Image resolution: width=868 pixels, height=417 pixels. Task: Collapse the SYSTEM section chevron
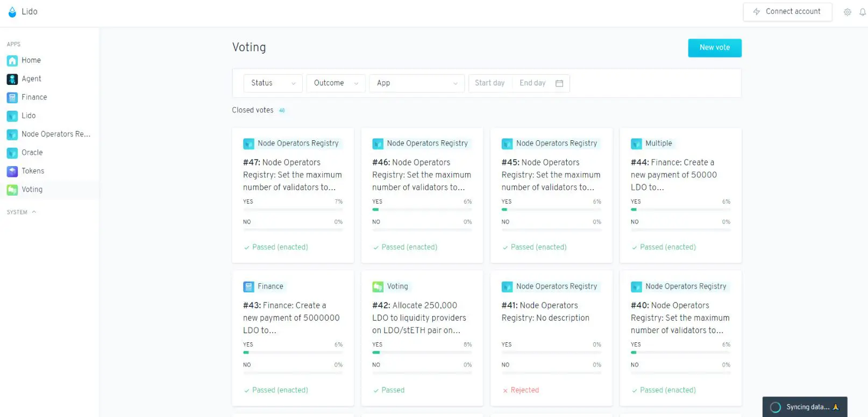click(34, 212)
